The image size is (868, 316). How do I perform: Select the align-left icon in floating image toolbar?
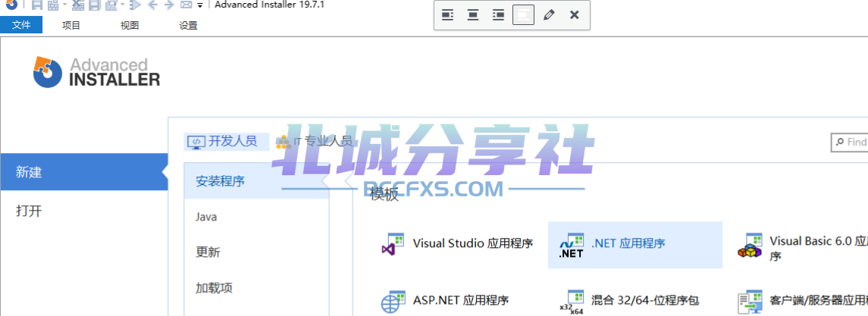447,15
